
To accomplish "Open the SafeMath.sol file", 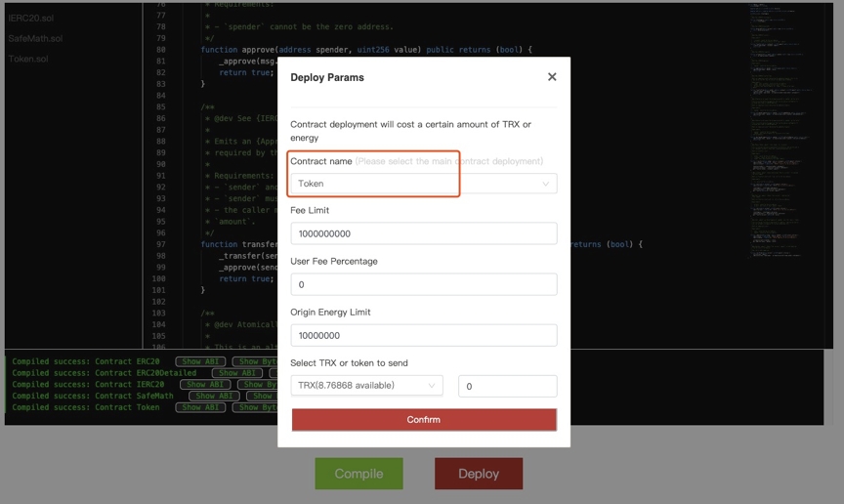I will click(x=35, y=38).
